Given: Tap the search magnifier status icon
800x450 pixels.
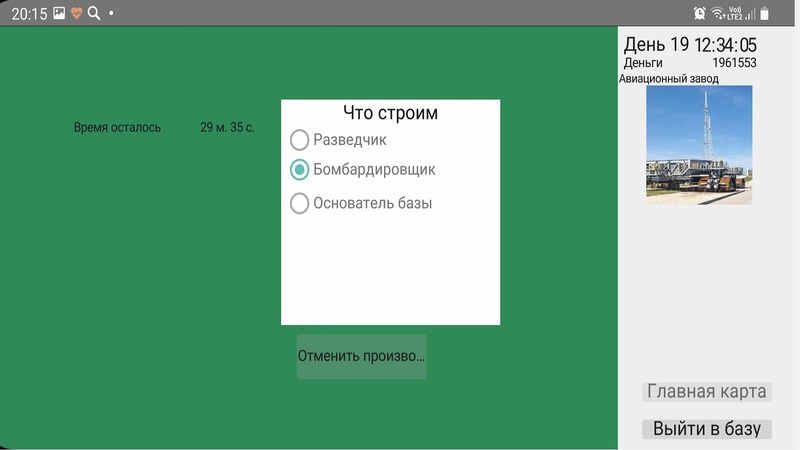Looking at the screenshot, I should [94, 13].
